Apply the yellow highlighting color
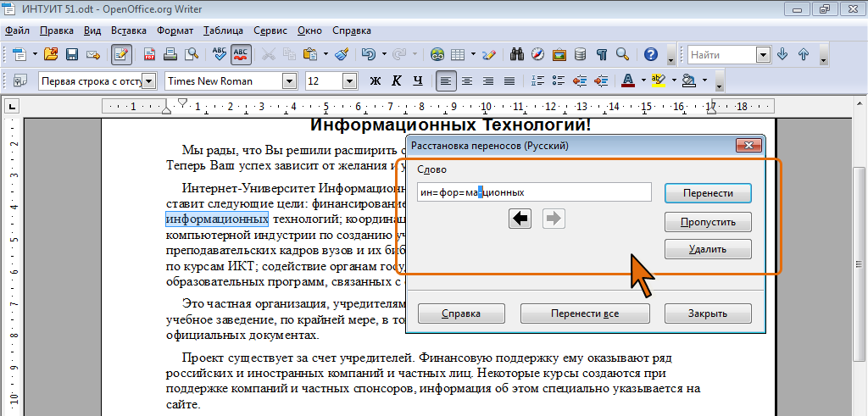 [x=658, y=80]
